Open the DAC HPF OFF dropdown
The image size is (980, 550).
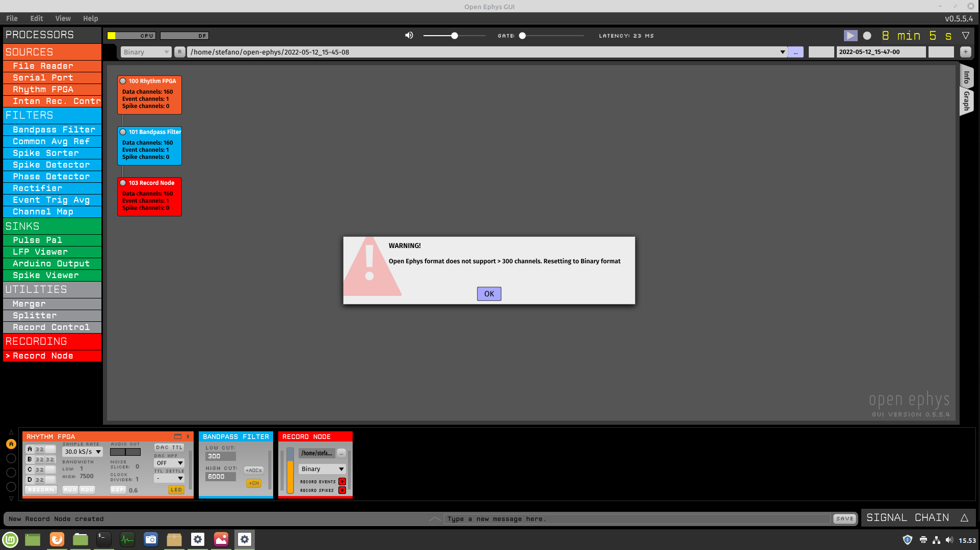(169, 463)
